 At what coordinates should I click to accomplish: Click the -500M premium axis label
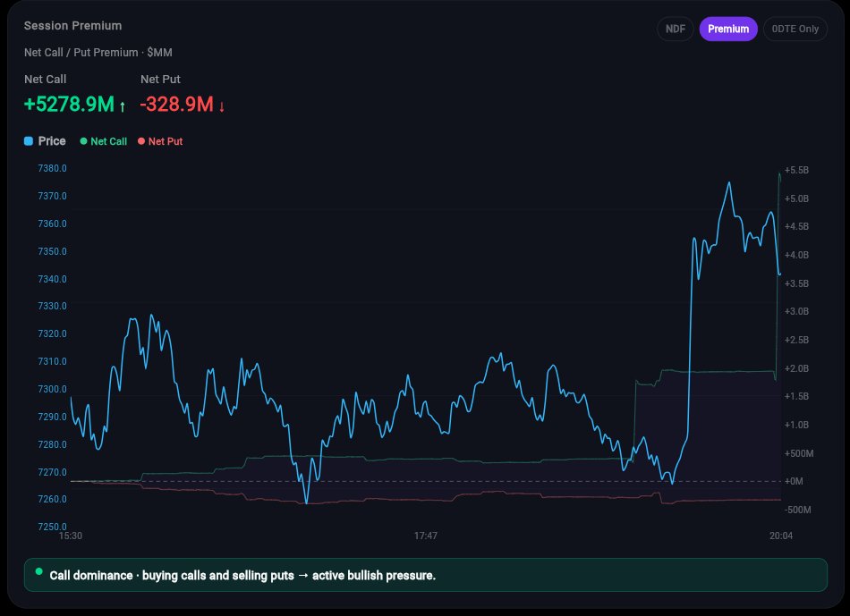[x=797, y=510]
